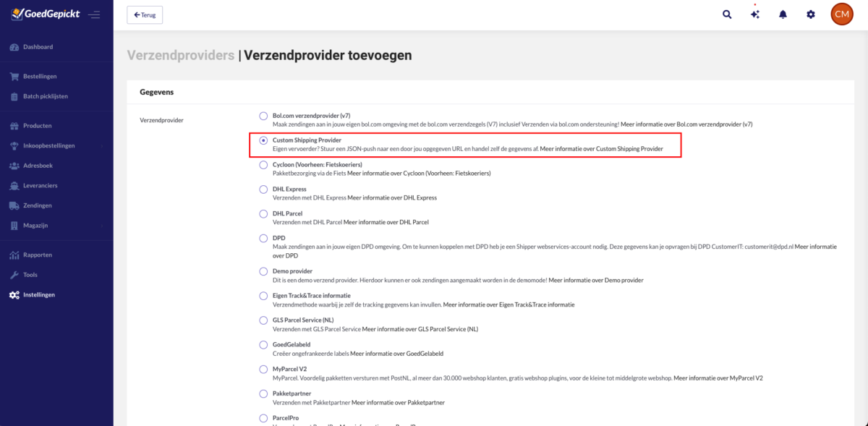The height and width of the screenshot is (426, 868).
Task: Click the GoedGepickt logo
Action: (46, 14)
